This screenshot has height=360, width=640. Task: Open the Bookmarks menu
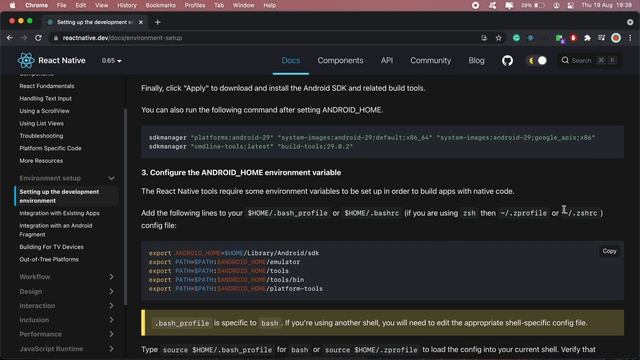point(160,5)
